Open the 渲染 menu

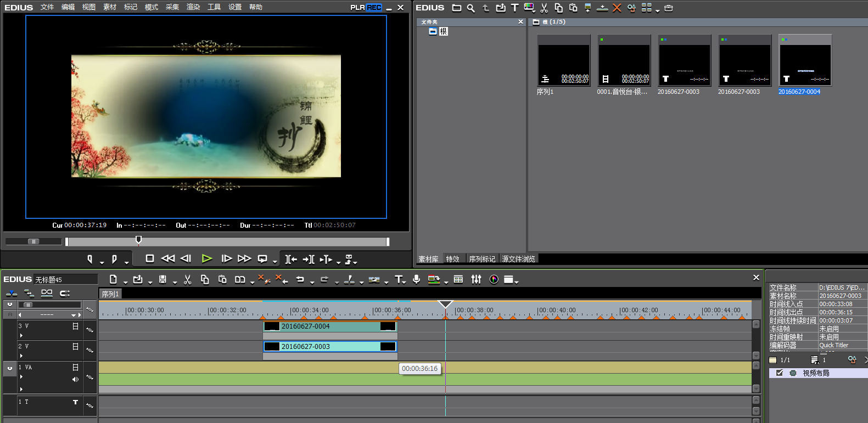[x=193, y=7]
